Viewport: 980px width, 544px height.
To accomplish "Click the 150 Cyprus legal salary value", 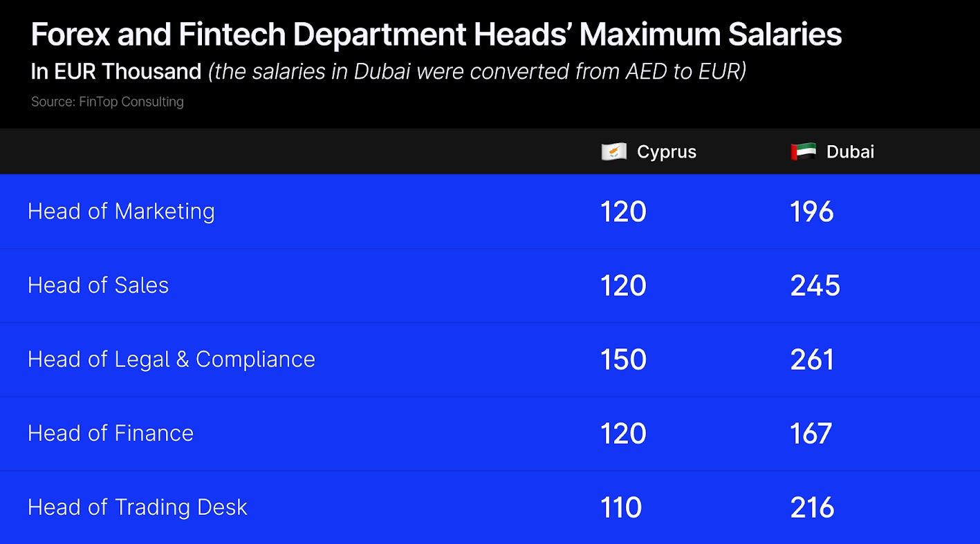I will pos(623,359).
